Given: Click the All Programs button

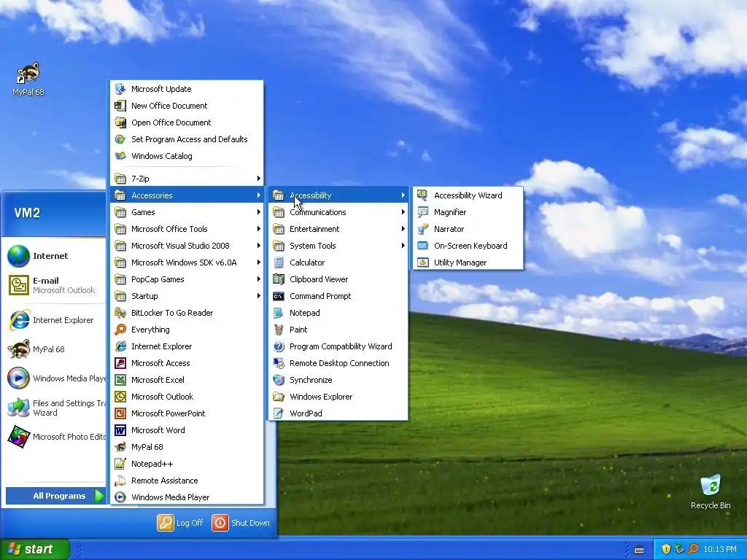Looking at the screenshot, I should click(55, 496).
